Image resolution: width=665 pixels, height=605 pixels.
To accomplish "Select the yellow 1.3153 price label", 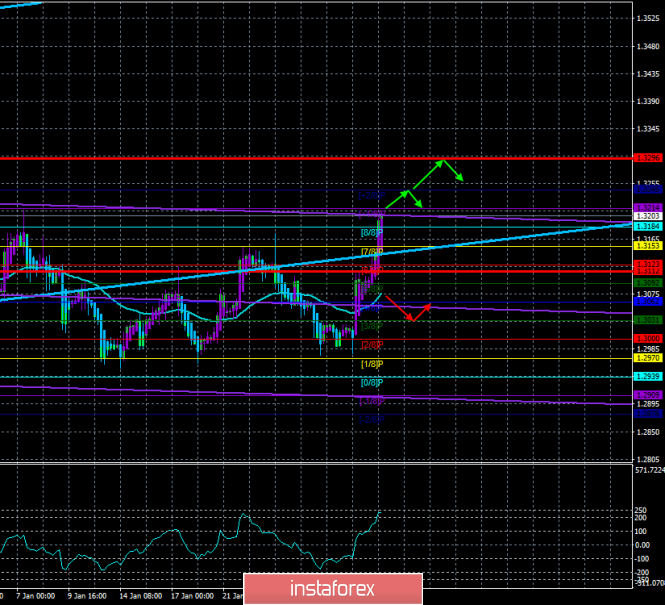I will point(648,246).
